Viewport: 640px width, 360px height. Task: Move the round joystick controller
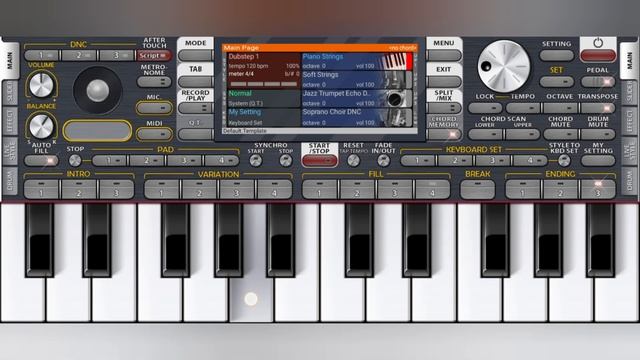(98, 90)
